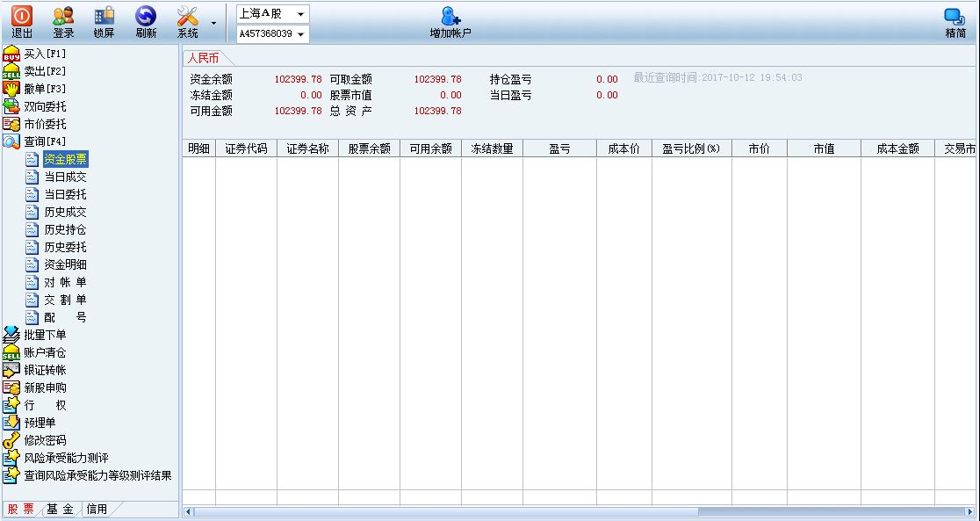Open the A457368039 account dropdown
980x521 pixels.
click(272, 33)
